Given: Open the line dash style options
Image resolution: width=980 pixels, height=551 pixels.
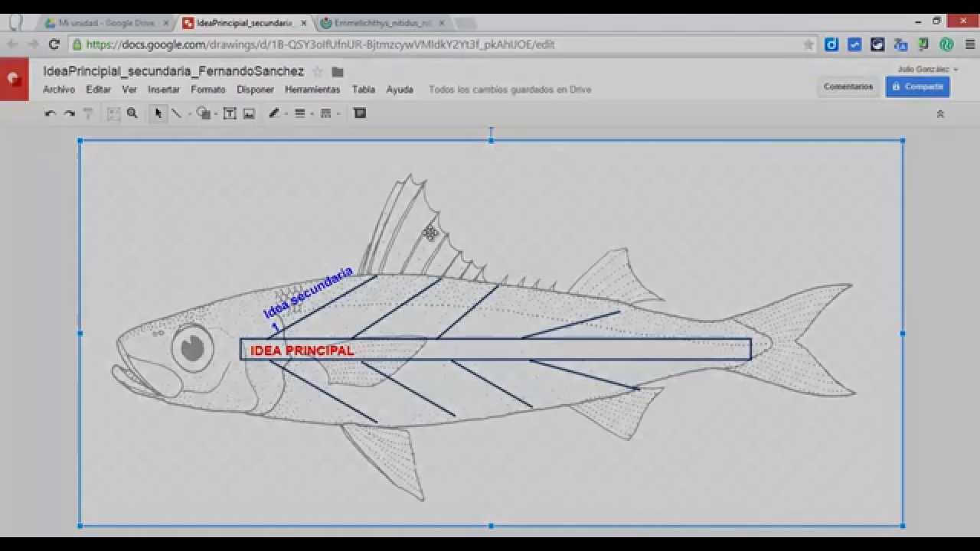Looking at the screenshot, I should (x=326, y=113).
